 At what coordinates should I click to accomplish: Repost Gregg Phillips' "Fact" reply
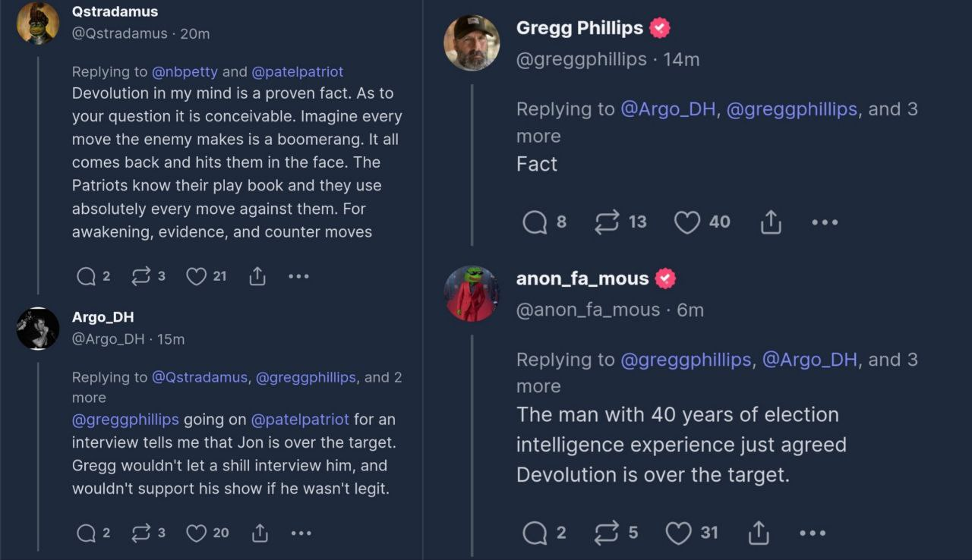pyautogui.click(x=607, y=222)
